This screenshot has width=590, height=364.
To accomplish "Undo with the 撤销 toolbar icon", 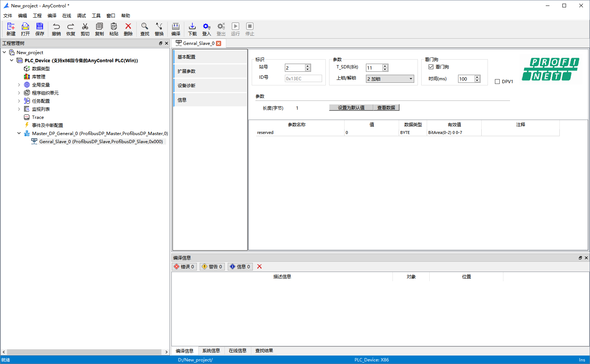I will (56, 29).
